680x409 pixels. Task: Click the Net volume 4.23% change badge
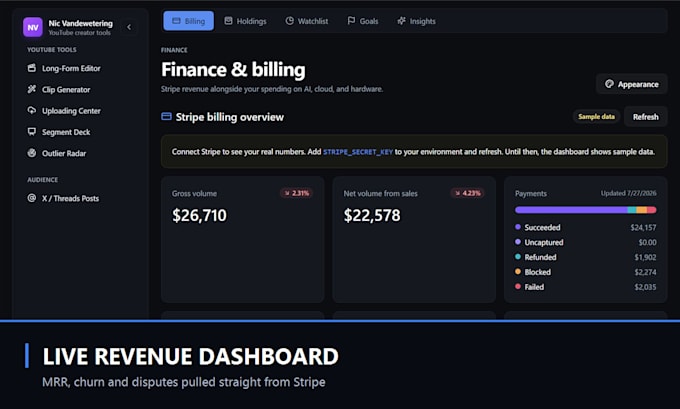(x=468, y=193)
